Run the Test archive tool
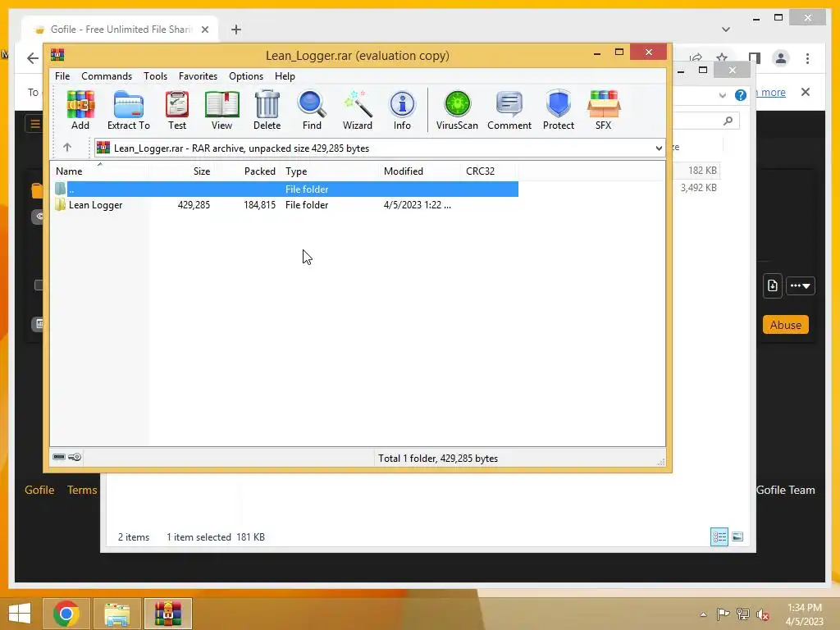This screenshot has height=630, width=840. tap(177, 110)
